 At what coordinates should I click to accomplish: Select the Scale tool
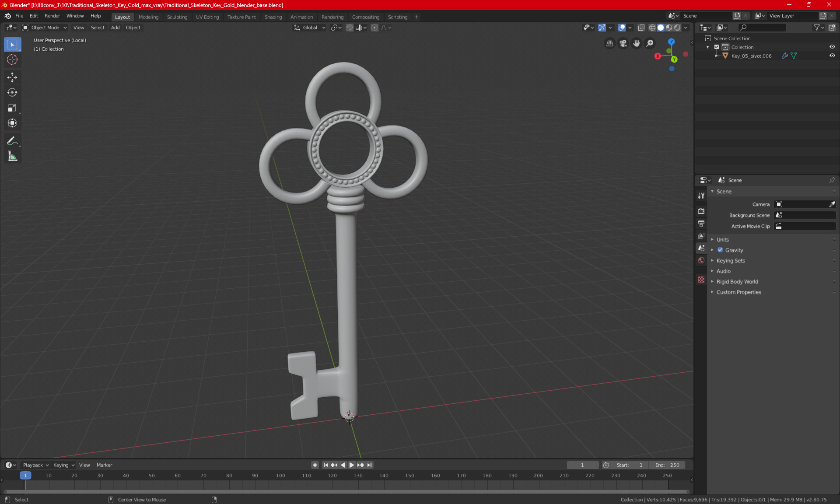pos(12,108)
